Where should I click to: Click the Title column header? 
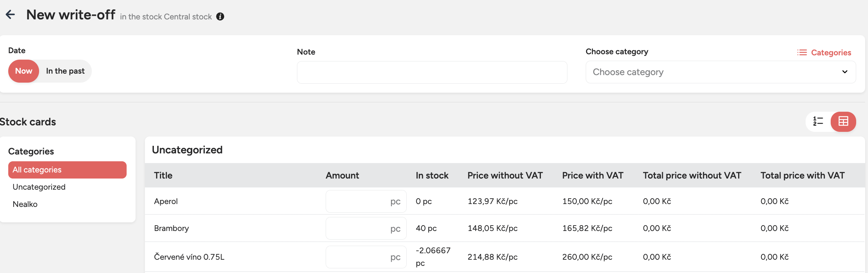163,176
